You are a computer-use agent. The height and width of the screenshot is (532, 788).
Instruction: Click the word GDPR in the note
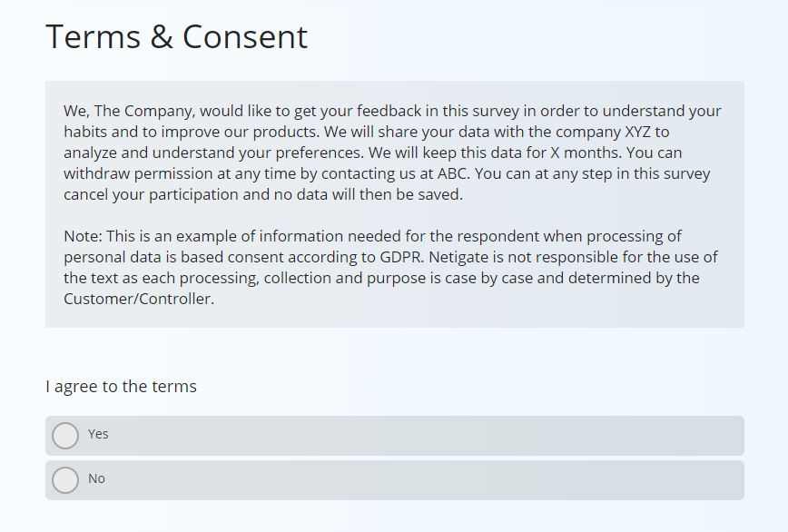[401, 257]
